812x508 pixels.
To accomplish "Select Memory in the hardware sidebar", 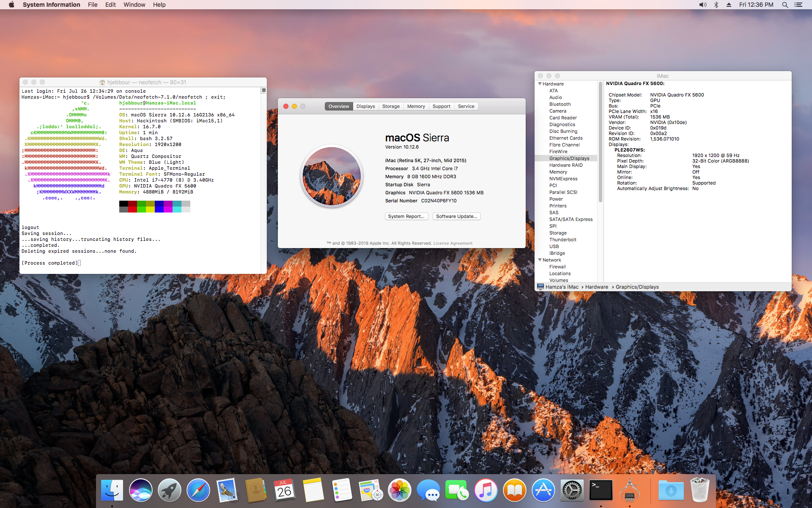I will tap(558, 172).
